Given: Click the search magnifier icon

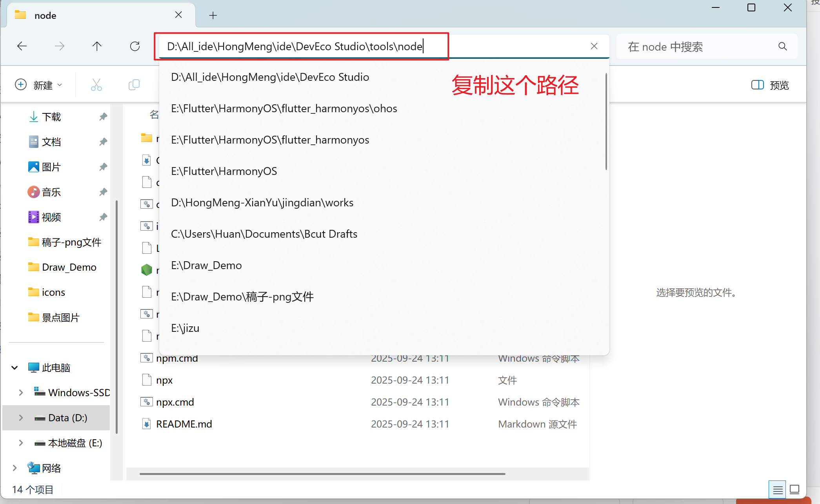Looking at the screenshot, I should click(782, 46).
